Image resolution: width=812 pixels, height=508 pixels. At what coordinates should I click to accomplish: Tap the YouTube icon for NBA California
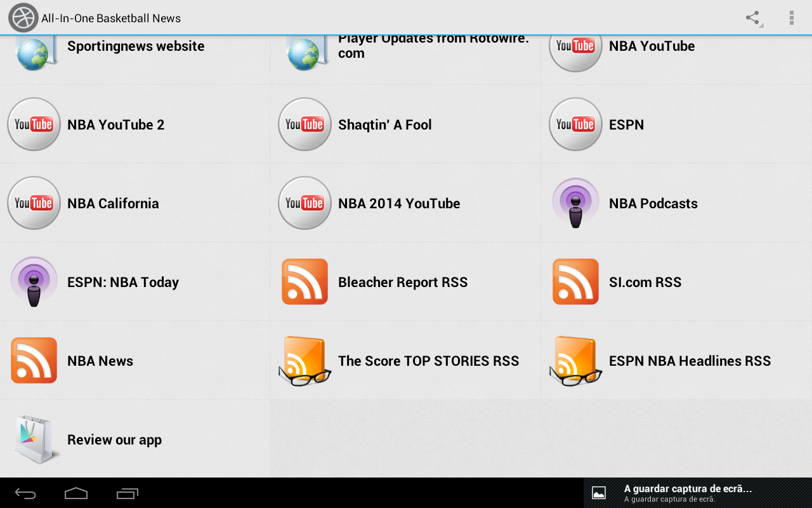(34, 203)
